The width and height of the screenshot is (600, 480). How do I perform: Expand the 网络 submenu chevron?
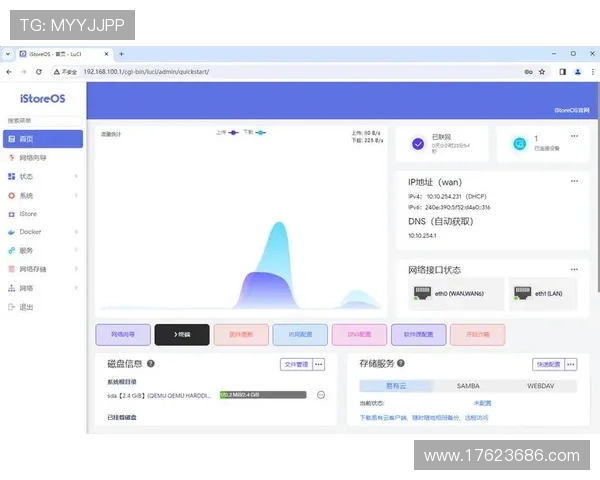pyautogui.click(x=76, y=288)
